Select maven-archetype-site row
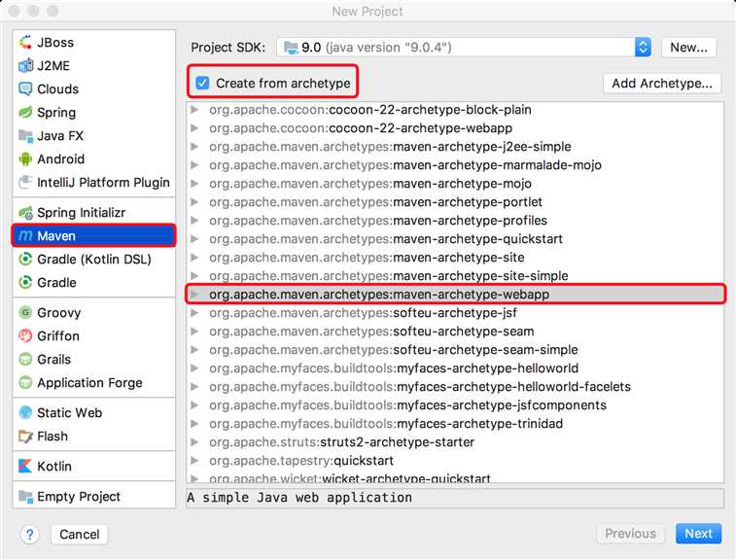Screen dimensions: 736x560 (x=455, y=258)
